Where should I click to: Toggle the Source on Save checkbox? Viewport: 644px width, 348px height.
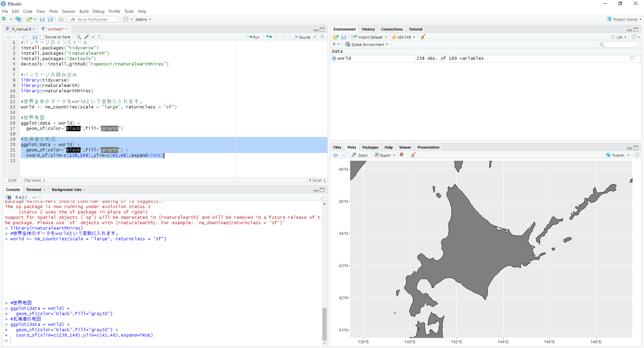pyautogui.click(x=42, y=37)
